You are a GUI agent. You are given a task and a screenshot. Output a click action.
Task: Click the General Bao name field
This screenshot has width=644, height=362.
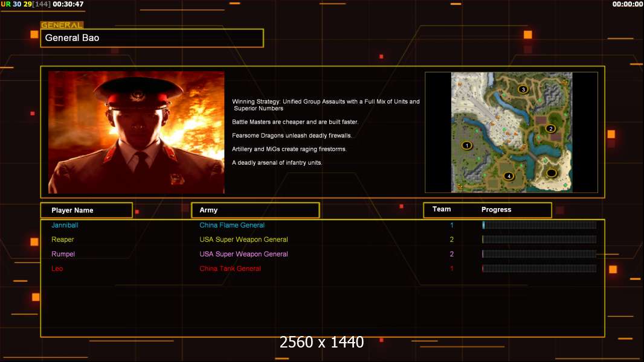[x=152, y=38]
